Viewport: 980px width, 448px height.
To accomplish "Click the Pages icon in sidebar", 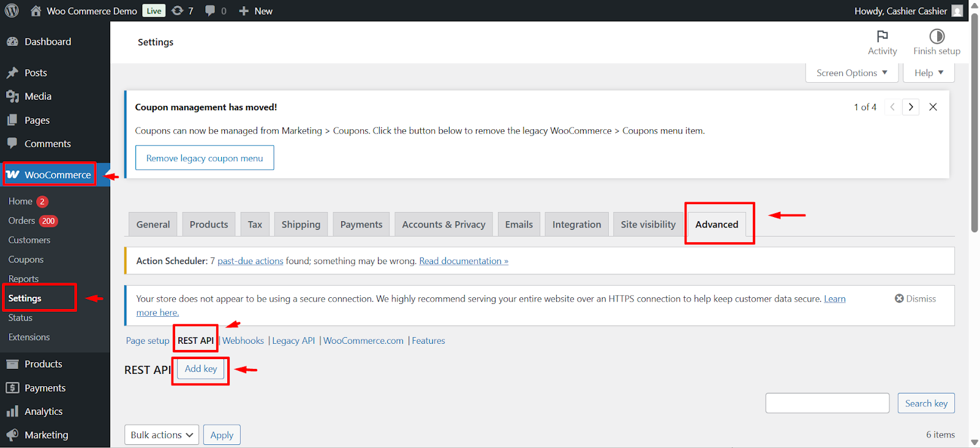I will (x=12, y=120).
